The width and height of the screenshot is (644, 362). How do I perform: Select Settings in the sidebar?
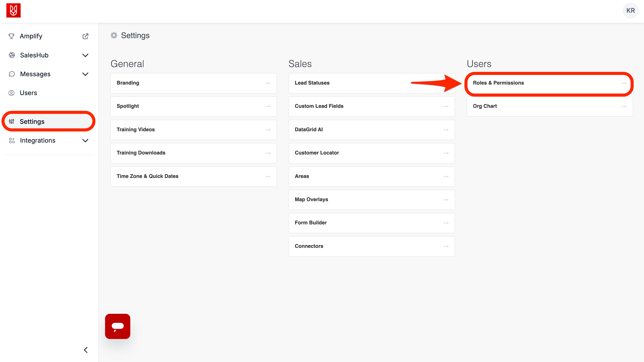click(x=32, y=122)
